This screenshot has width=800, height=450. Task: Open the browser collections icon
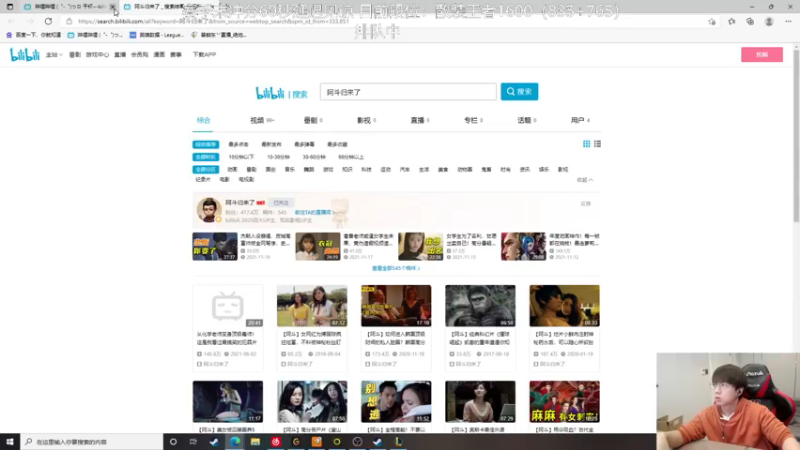tap(749, 21)
